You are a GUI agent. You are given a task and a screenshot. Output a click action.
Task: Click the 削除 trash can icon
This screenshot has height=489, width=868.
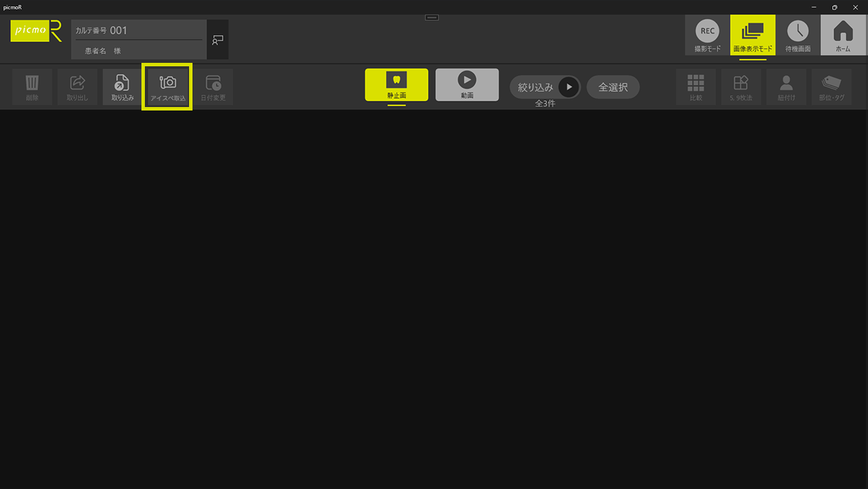point(32,87)
